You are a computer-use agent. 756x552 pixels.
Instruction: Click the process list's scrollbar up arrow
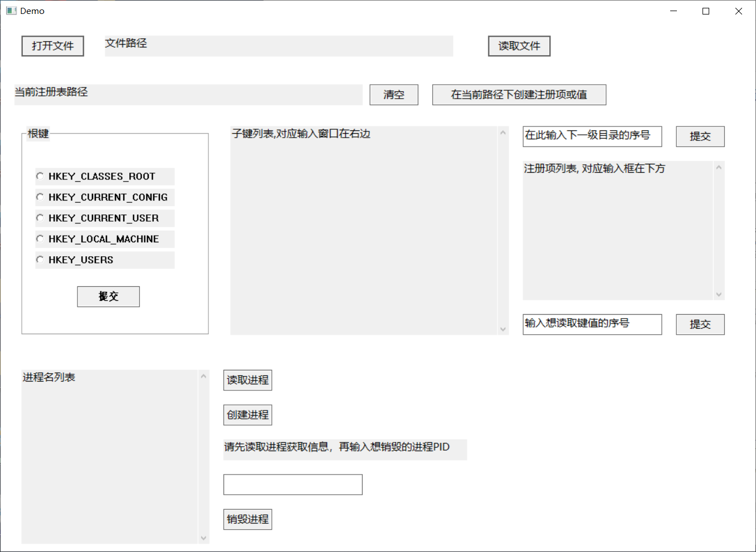(x=203, y=376)
